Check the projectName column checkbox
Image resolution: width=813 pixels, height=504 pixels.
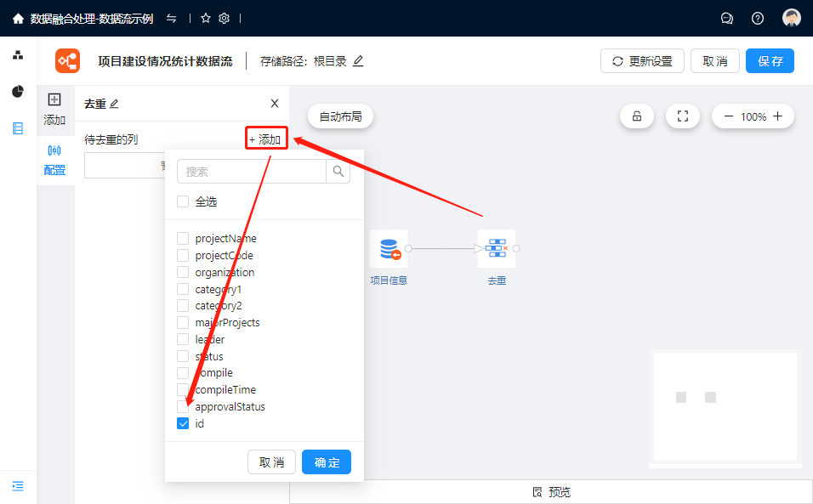[183, 239]
